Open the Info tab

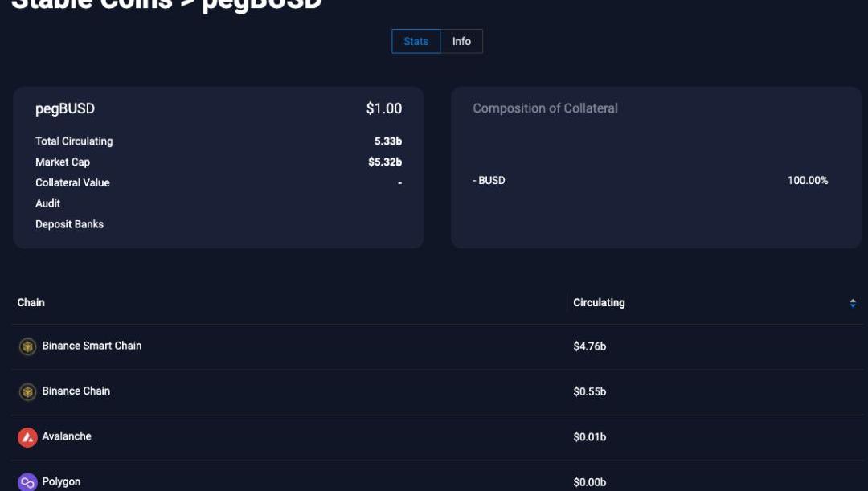461,41
